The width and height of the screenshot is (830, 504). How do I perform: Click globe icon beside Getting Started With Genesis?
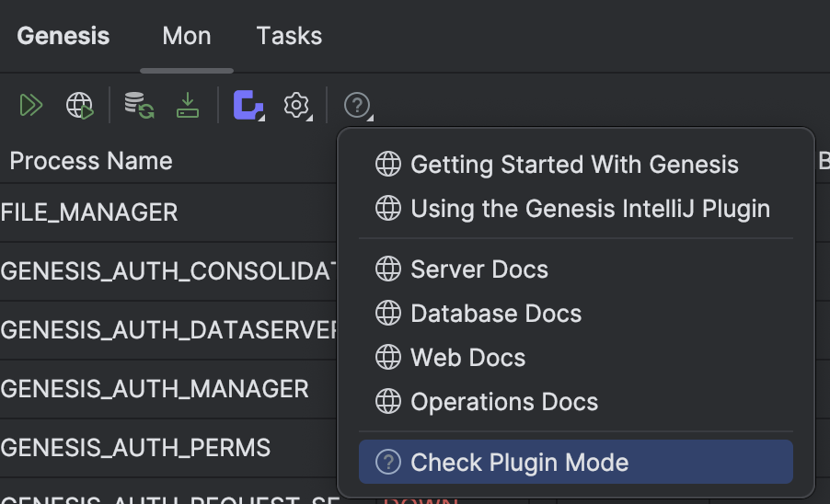[x=388, y=164]
